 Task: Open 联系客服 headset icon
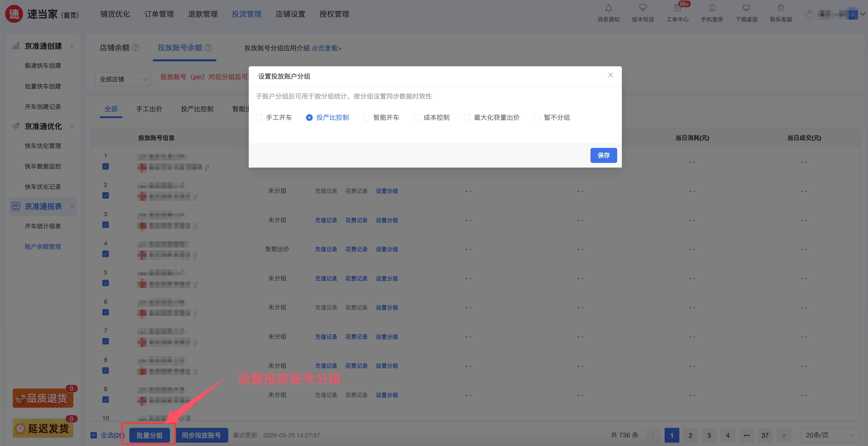click(781, 8)
